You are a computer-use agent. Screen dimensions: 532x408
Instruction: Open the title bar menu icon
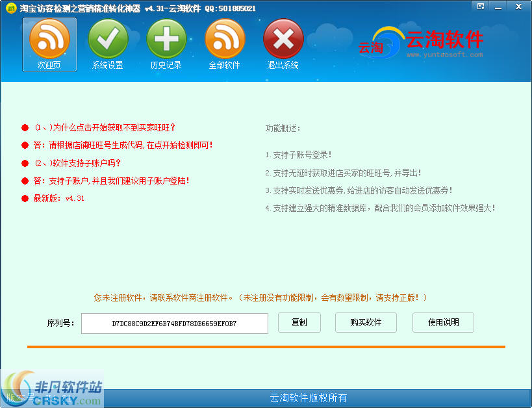pyautogui.click(x=481, y=6)
